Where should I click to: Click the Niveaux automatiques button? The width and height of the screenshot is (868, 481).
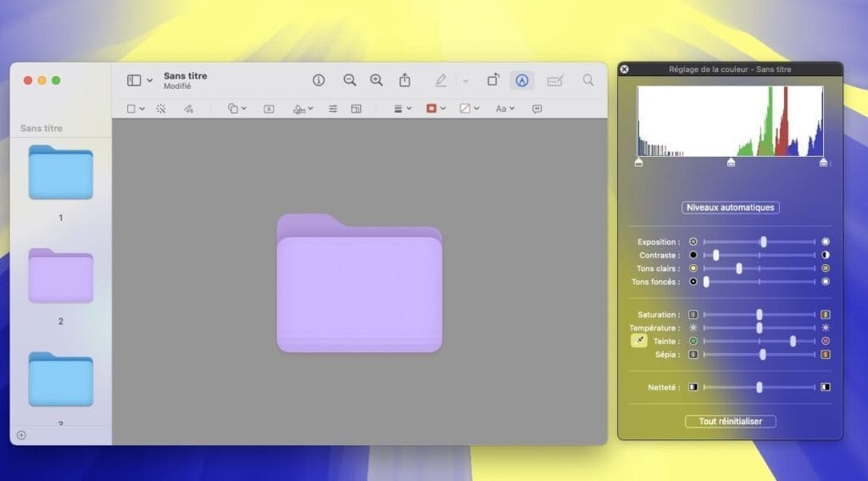(x=730, y=207)
